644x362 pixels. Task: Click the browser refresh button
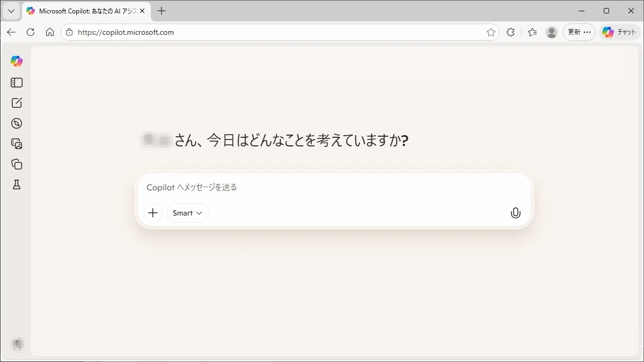[31, 32]
